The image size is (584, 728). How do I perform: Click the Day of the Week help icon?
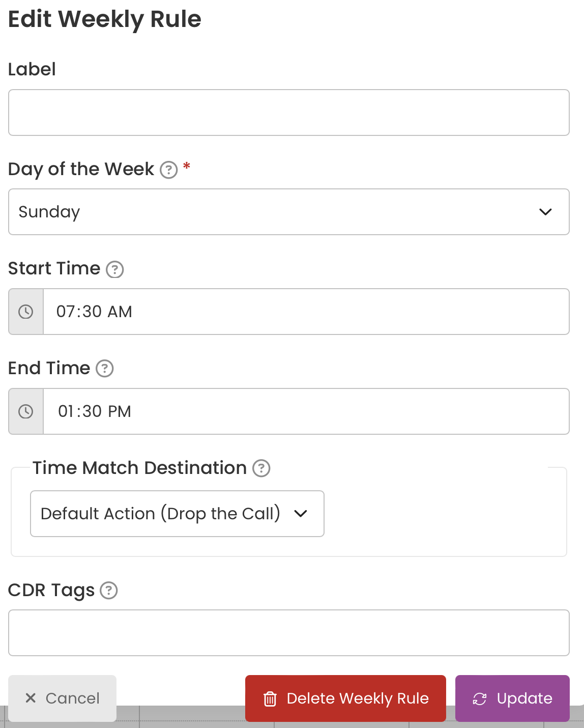click(x=168, y=170)
